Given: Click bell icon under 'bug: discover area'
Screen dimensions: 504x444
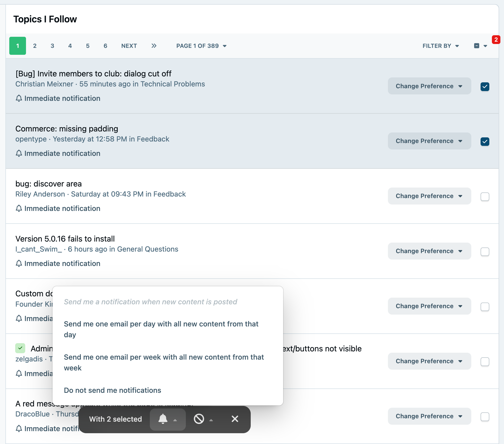Looking at the screenshot, I should coord(19,208).
